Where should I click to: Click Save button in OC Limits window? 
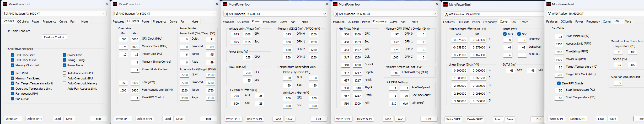click(179, 119)
